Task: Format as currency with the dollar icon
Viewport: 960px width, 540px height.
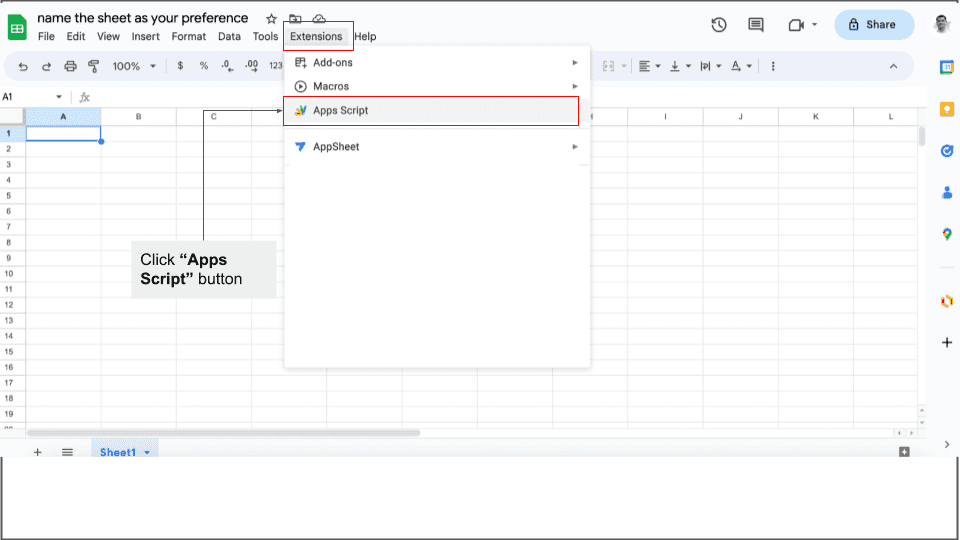Action: click(x=180, y=66)
